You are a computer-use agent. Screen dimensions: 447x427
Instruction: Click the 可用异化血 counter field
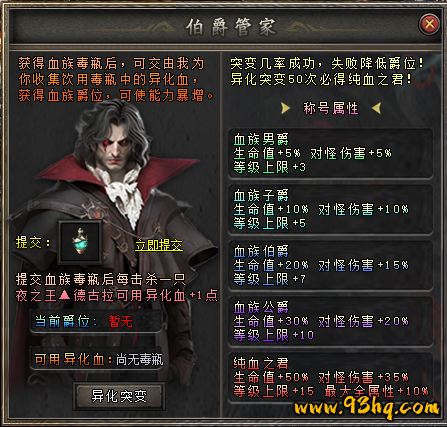96,359
